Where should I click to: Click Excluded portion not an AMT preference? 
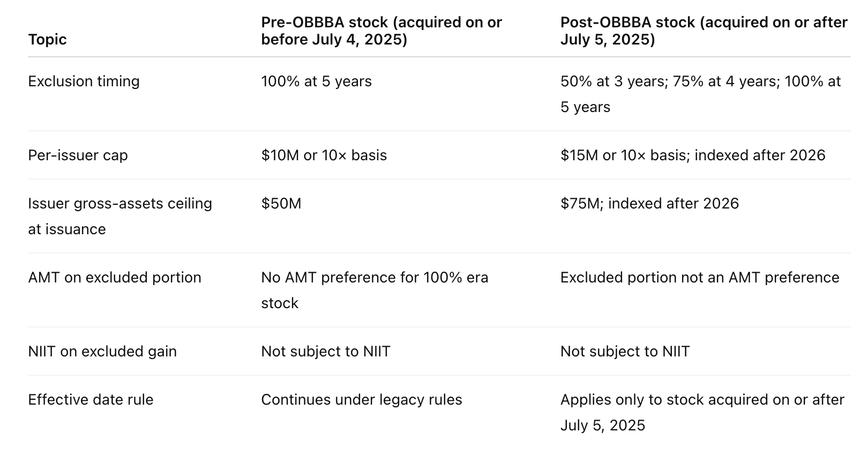point(699,278)
